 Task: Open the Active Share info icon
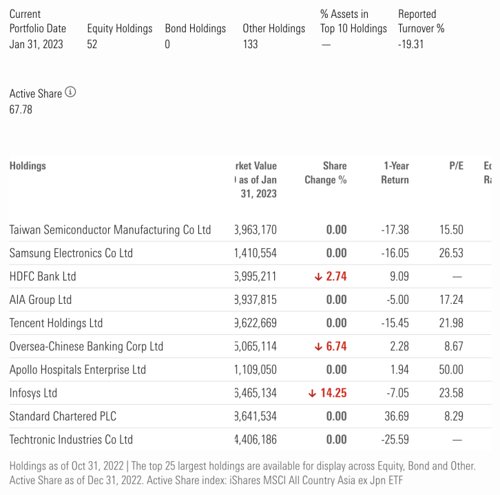point(70,92)
